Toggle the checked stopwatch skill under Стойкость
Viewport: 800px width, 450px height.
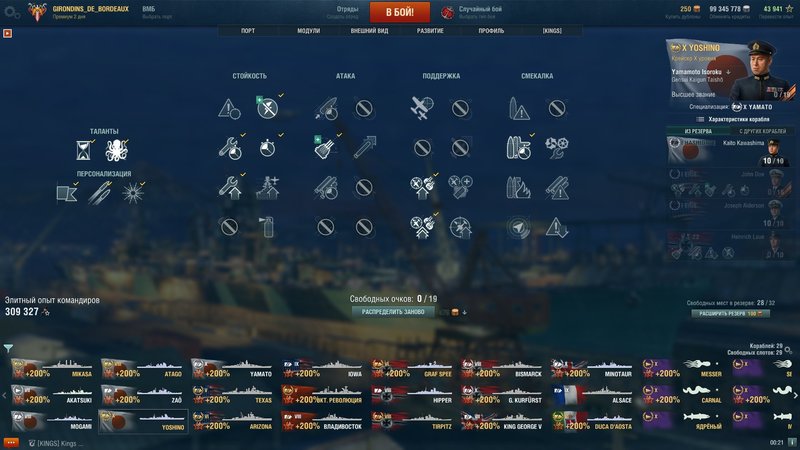[267, 148]
